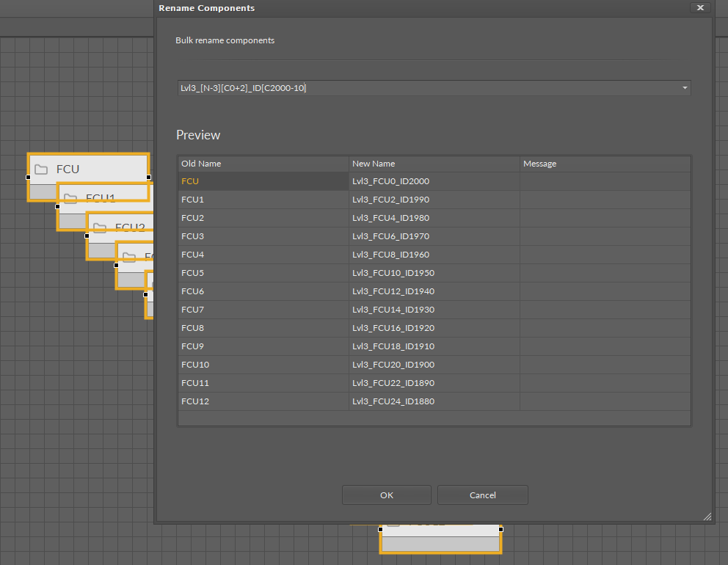Viewport: 728px width, 565px height.
Task: Click the folder icon on the FCU component
Action: pos(41,169)
